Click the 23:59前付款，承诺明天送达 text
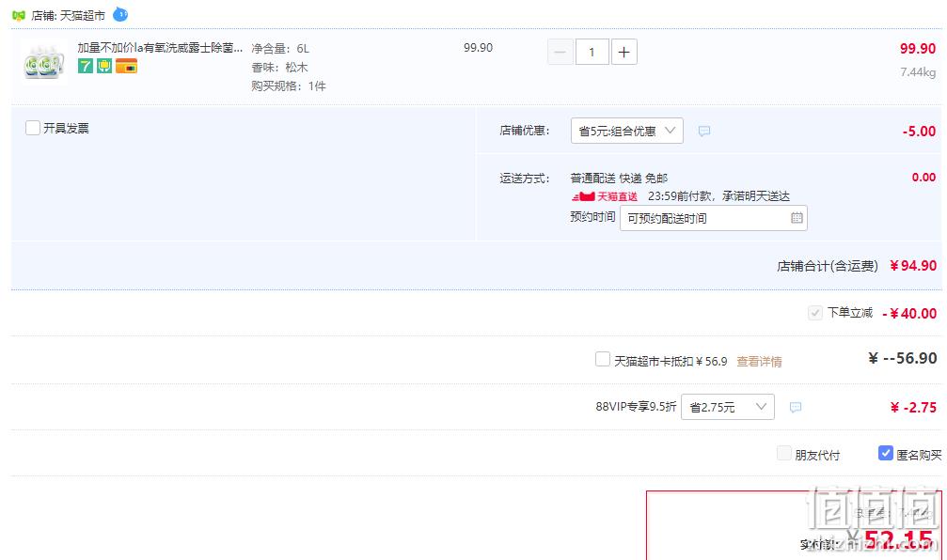The image size is (947, 560). tap(718, 196)
